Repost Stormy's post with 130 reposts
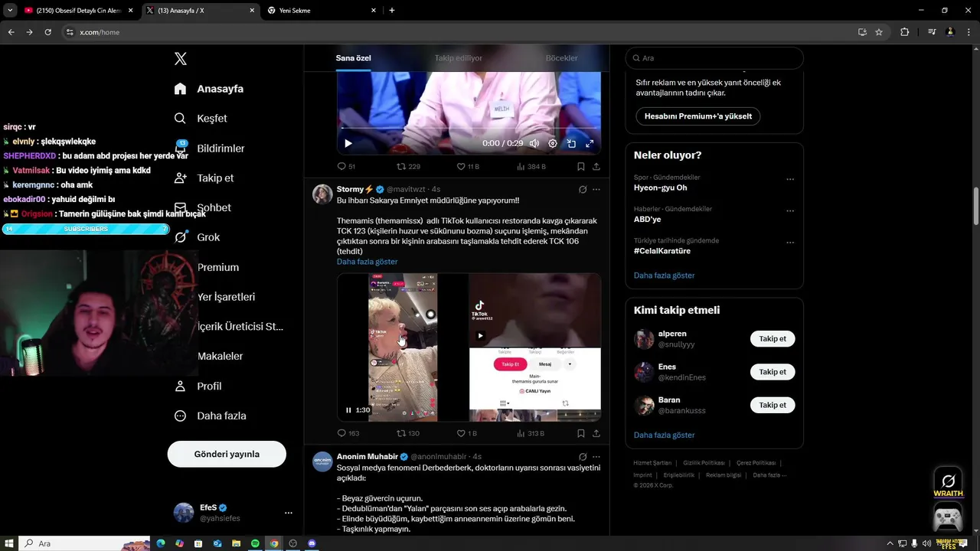This screenshot has width=980, height=551. [408, 433]
